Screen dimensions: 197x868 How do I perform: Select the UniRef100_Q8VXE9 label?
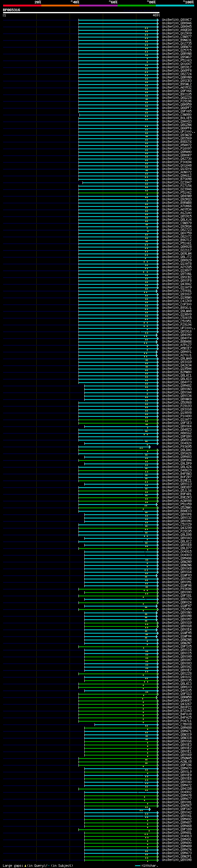[176, 775]
